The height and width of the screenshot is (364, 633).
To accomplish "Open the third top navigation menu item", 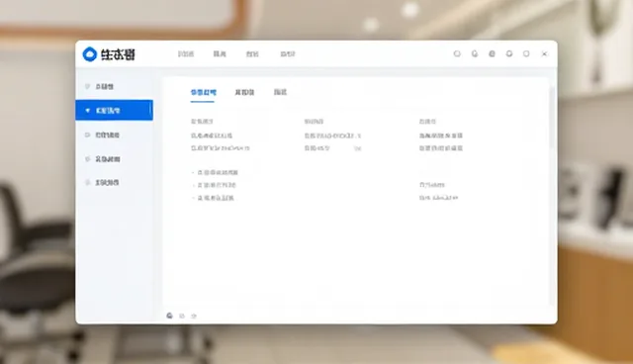I will [252, 53].
